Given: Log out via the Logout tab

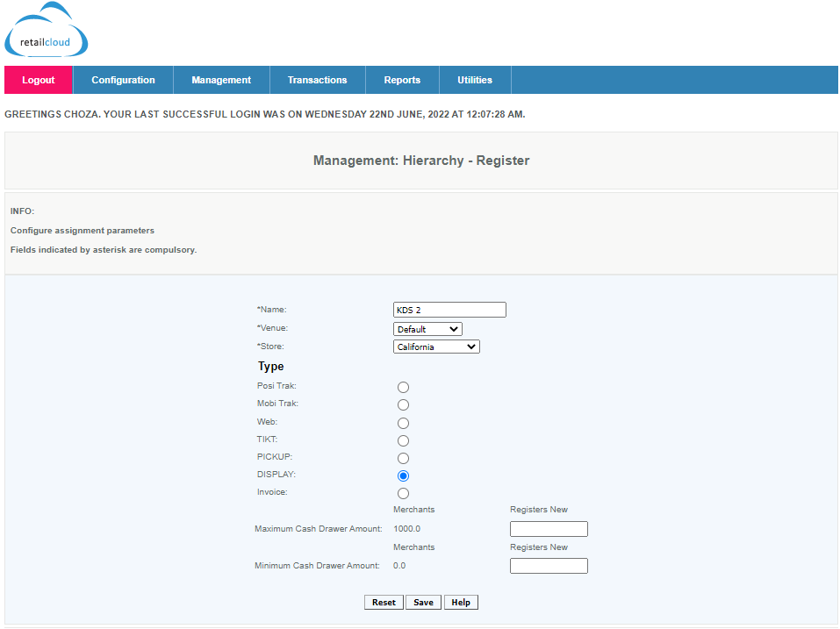Looking at the screenshot, I should pyautogui.click(x=39, y=80).
